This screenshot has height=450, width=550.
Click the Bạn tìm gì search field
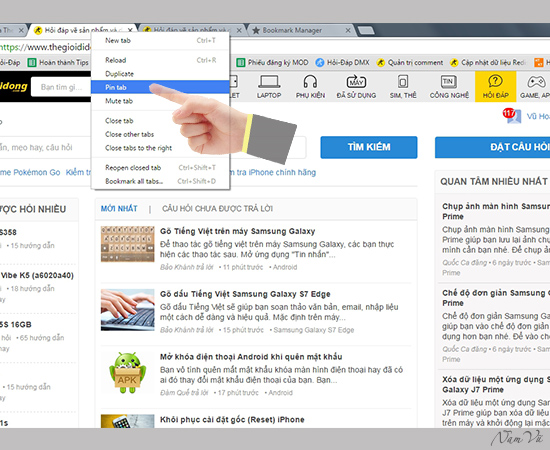coord(61,87)
